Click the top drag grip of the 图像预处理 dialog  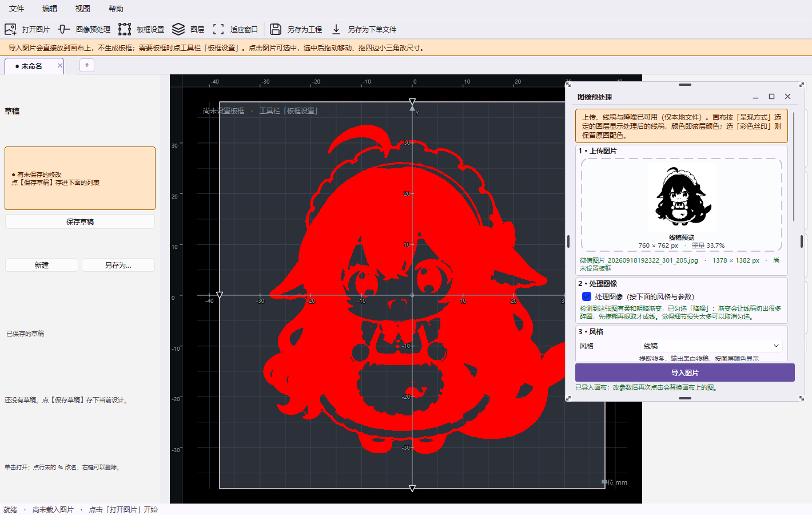[x=685, y=85]
